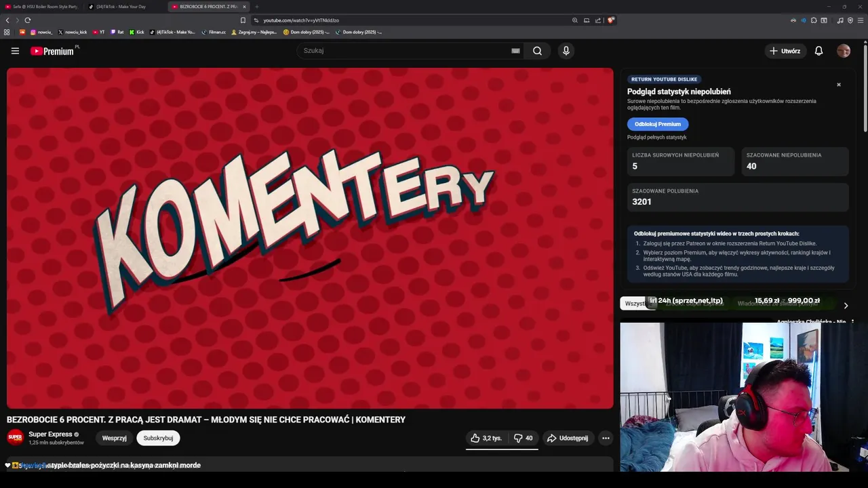Go forward in browser history
868x488 pixels.
pos(18,20)
